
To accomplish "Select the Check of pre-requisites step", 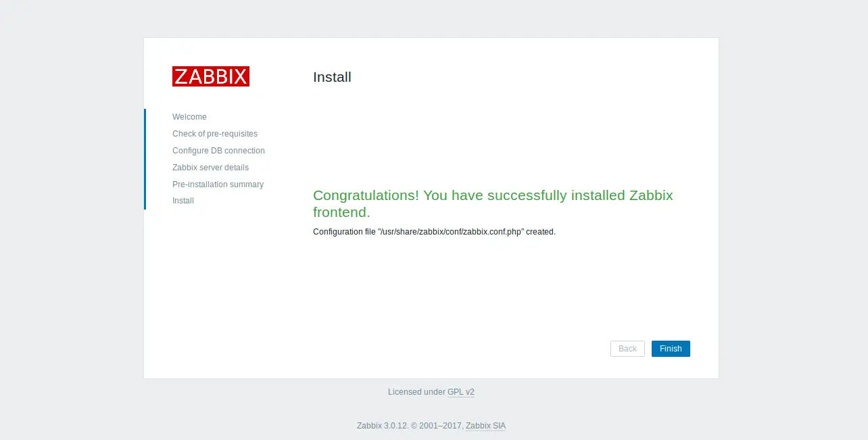I will point(215,134).
